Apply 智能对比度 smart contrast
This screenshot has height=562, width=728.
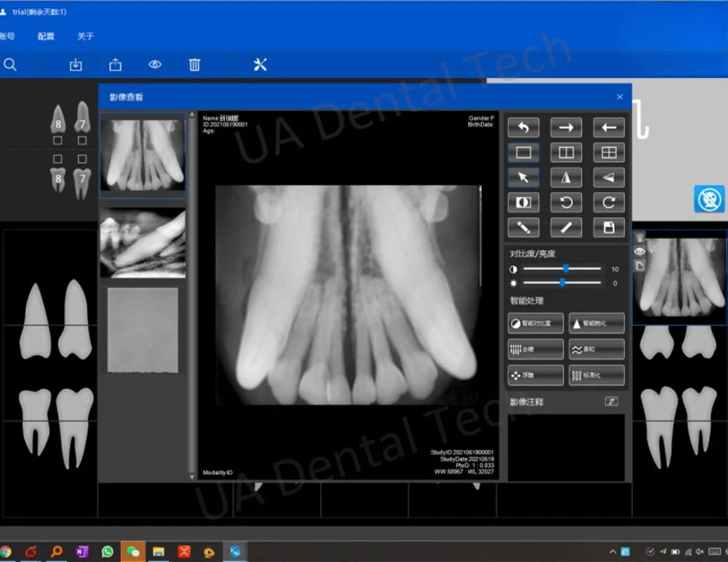click(x=535, y=323)
